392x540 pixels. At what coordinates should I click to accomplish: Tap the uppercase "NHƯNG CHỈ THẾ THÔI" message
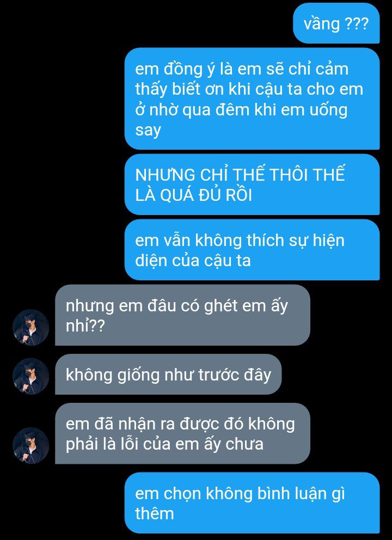click(252, 184)
